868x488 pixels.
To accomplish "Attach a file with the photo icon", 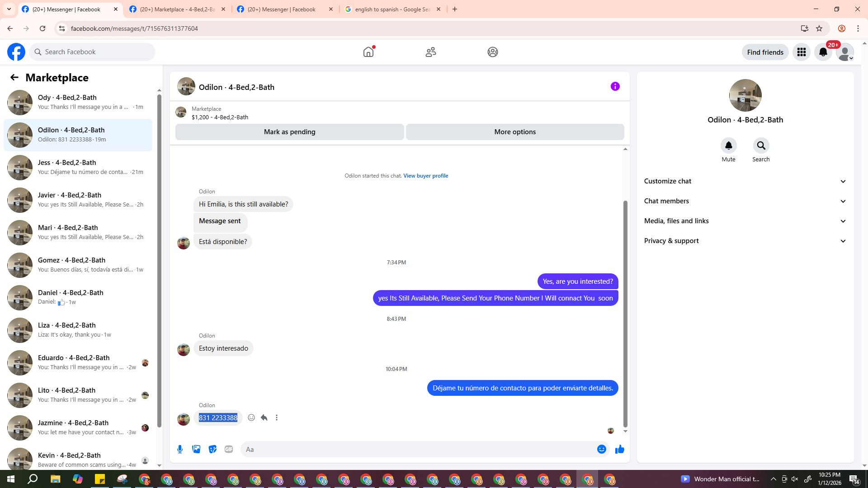I will pos(196,449).
